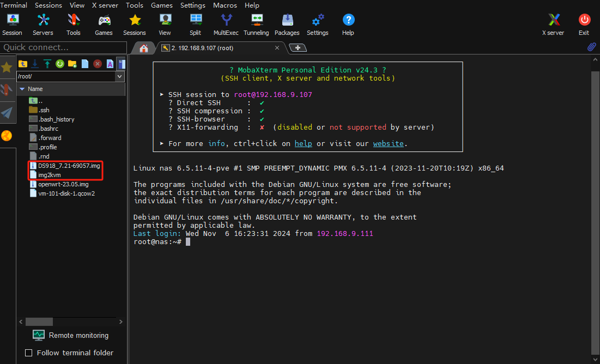
Task: Click the Quick connect input field
Action: (63, 47)
